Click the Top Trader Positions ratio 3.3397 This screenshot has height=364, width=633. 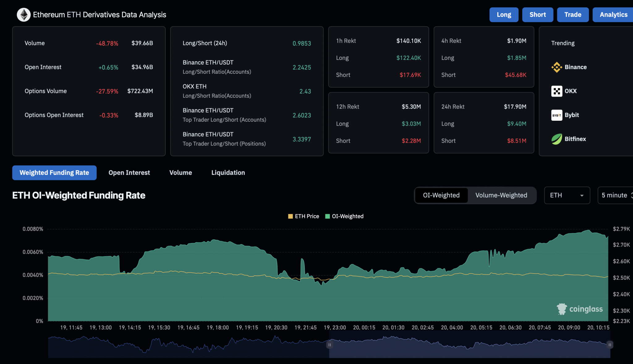click(x=302, y=139)
